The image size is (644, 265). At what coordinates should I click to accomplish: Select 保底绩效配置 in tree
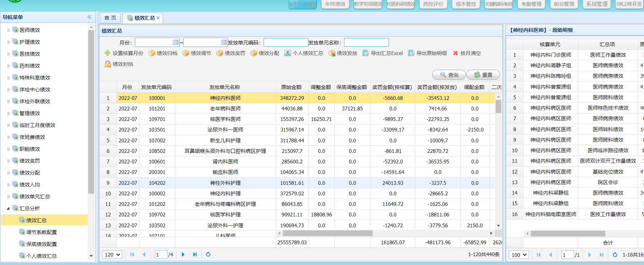(41, 244)
